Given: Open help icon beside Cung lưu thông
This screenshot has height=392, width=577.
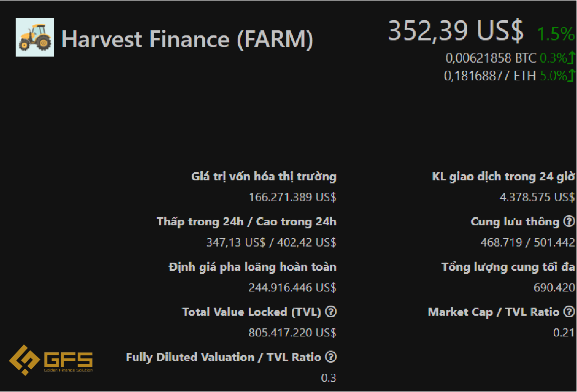Looking at the screenshot, I should 569,221.
